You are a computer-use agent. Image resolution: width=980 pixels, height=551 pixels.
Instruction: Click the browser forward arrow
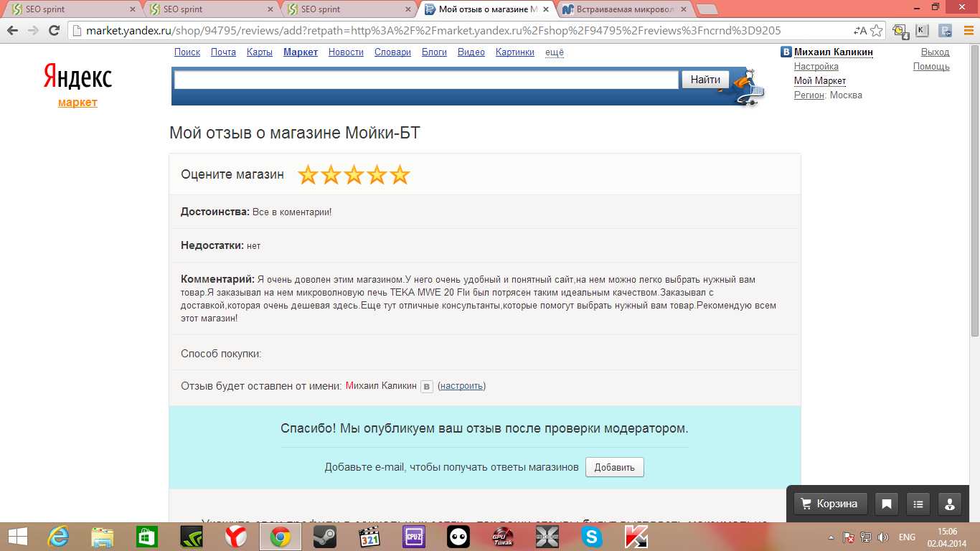click(33, 31)
